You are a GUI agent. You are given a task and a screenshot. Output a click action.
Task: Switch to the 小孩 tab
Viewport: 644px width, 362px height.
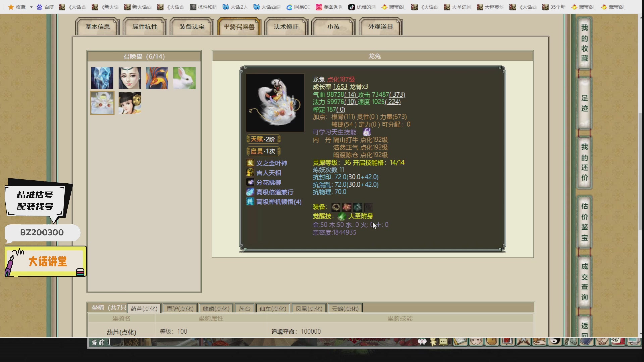pos(333,27)
